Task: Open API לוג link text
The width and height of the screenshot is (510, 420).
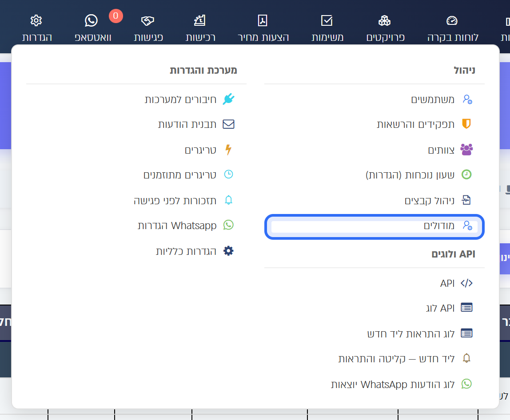Action: pos(440,308)
